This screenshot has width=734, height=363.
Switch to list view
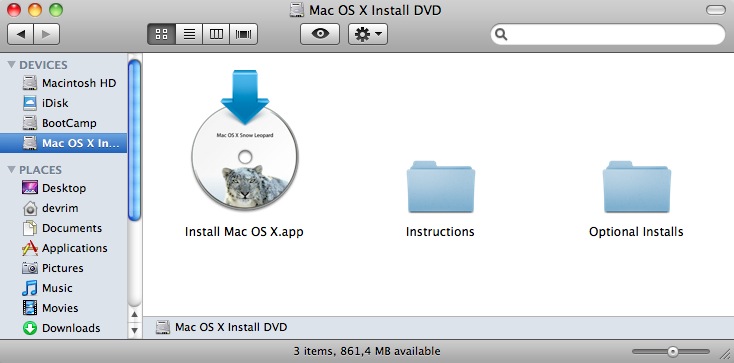(x=189, y=34)
